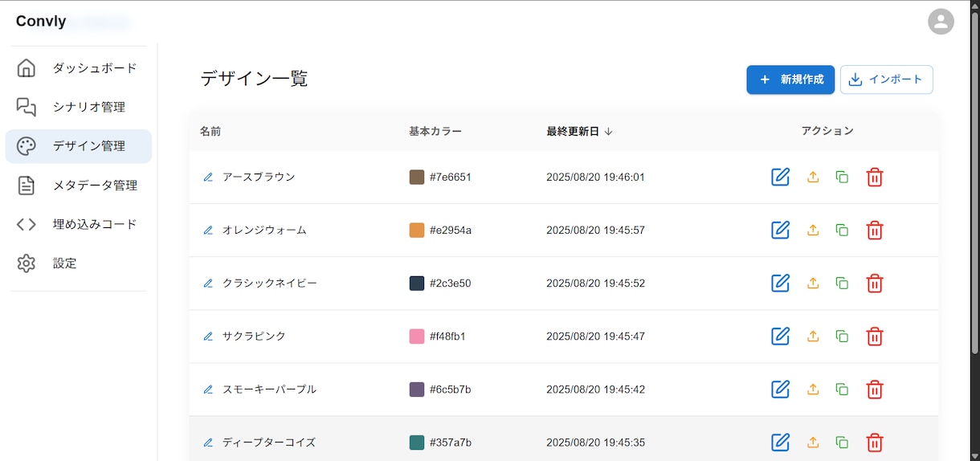The image size is (980, 461).
Task: Duplicate the クラシックネイビー design
Action: (842, 283)
